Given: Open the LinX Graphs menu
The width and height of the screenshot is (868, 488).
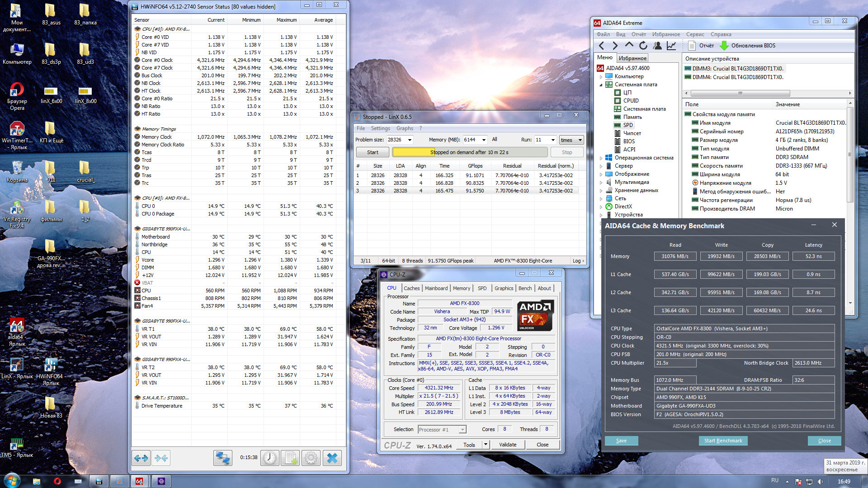Looking at the screenshot, I should point(405,128).
